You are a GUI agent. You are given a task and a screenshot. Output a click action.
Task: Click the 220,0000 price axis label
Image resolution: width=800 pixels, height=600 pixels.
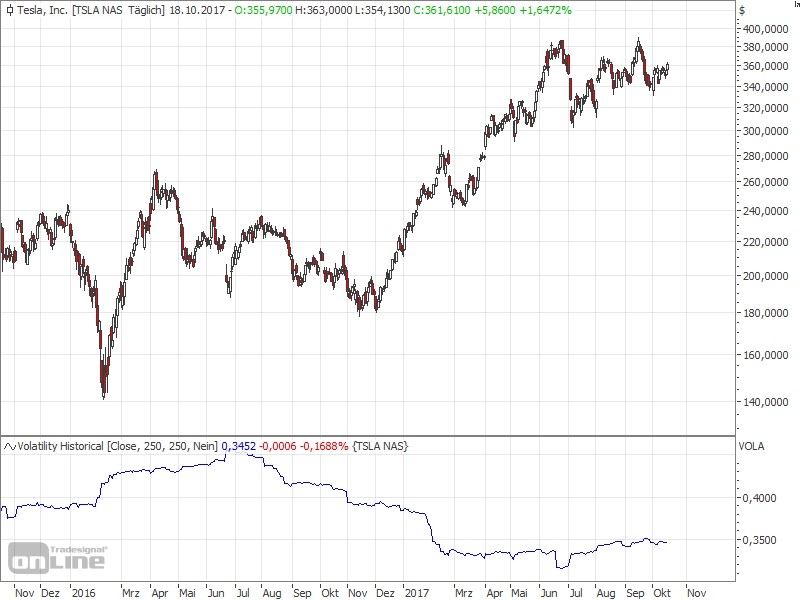pos(766,242)
